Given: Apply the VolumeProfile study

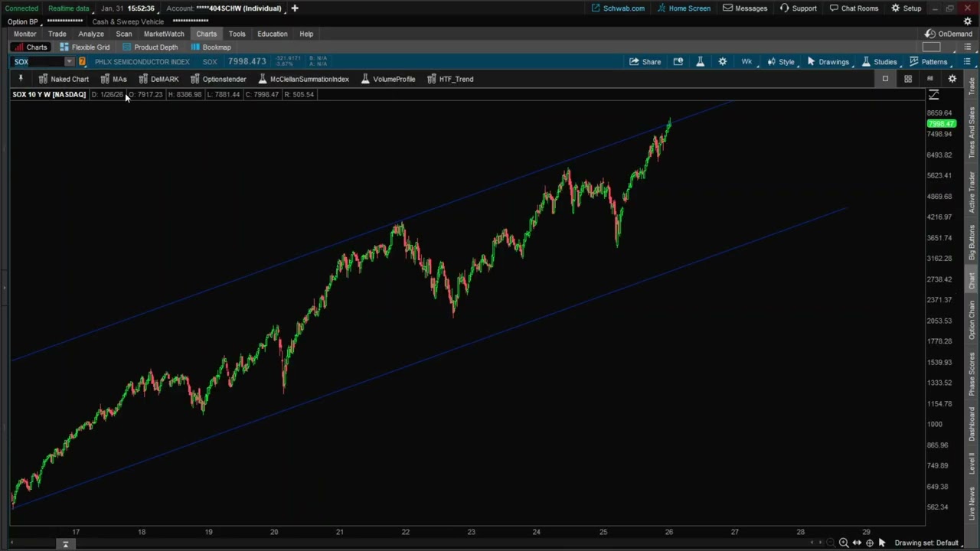Looking at the screenshot, I should click(x=387, y=79).
